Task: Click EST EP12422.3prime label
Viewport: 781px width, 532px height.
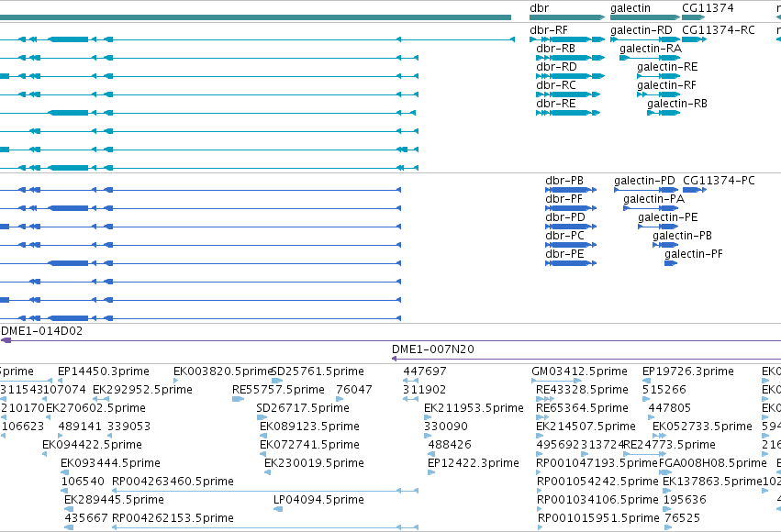Action: pyautogui.click(x=474, y=463)
